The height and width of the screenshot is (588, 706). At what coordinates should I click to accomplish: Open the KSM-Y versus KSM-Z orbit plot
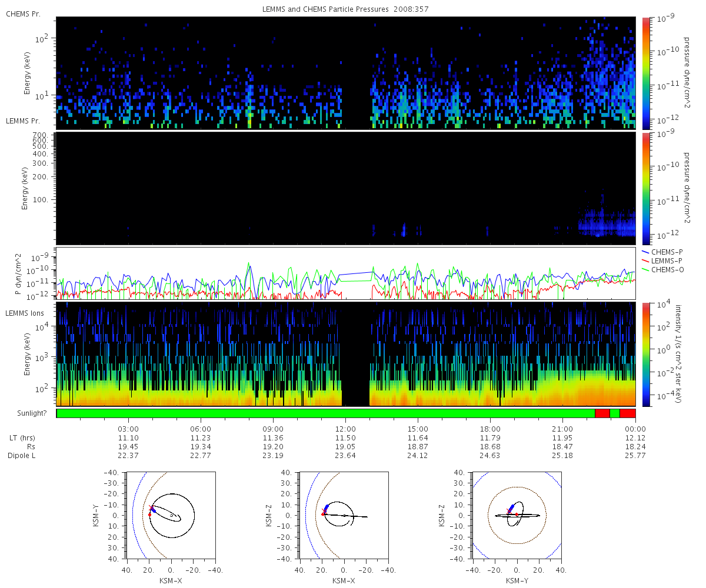click(x=517, y=515)
